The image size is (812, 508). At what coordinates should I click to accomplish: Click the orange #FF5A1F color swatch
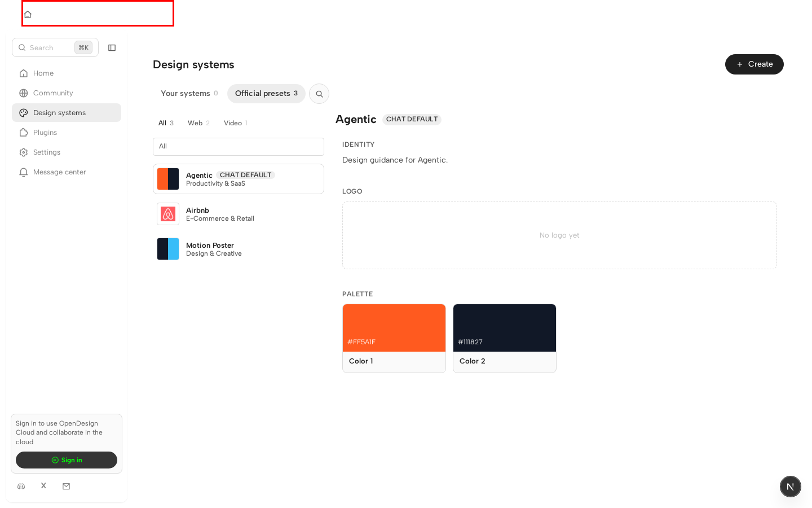pyautogui.click(x=394, y=328)
